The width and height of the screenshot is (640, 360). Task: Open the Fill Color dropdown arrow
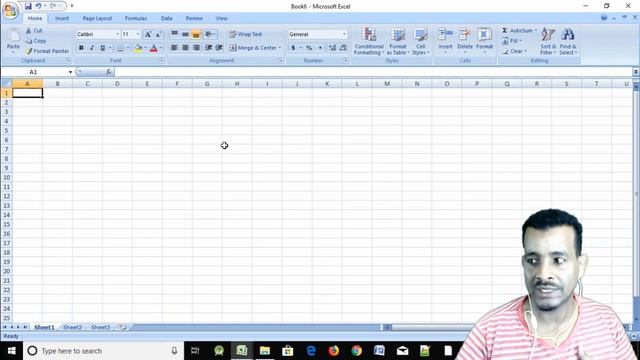pyautogui.click(x=145, y=48)
